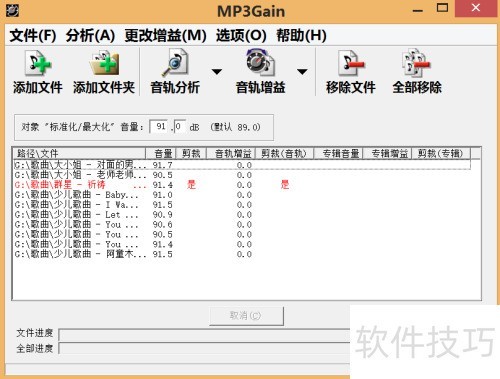Click target volume decimal field showing 0
Viewport: 500px width, 379px height.
180,127
